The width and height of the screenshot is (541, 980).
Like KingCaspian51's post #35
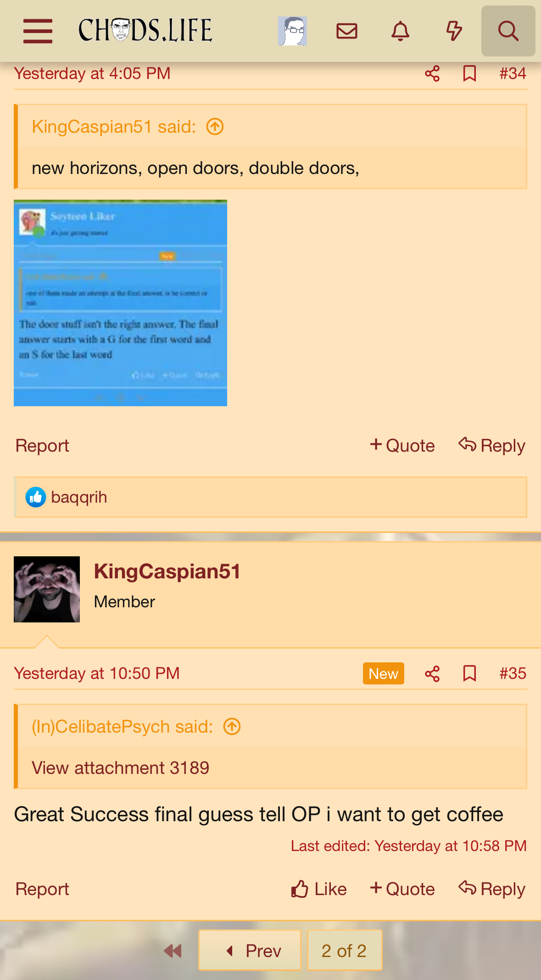[319, 889]
